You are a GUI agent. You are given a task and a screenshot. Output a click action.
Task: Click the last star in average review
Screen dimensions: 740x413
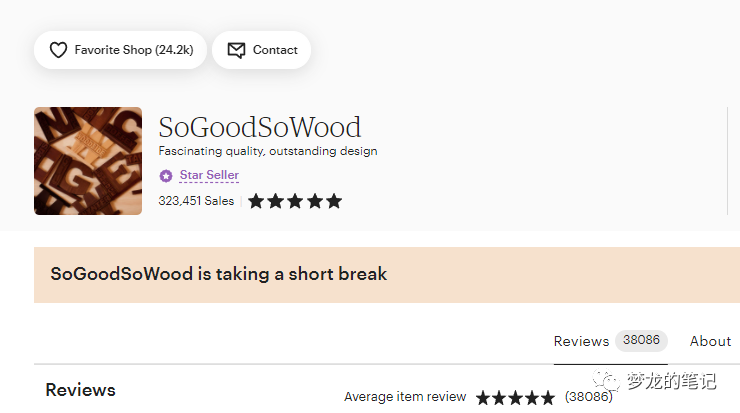pos(547,397)
